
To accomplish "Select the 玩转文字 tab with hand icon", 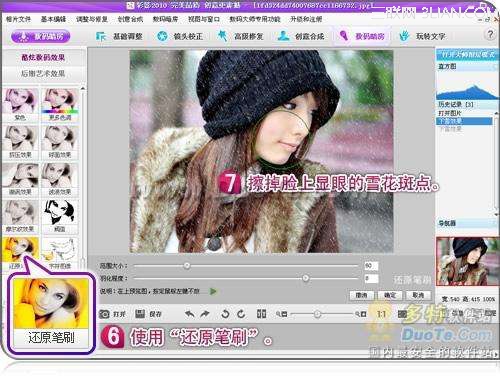I will pos(423,36).
